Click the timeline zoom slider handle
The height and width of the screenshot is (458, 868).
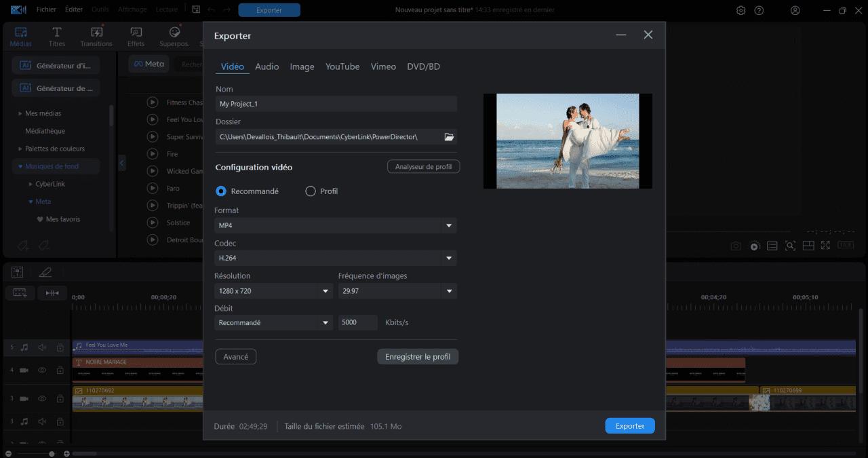coord(52,453)
